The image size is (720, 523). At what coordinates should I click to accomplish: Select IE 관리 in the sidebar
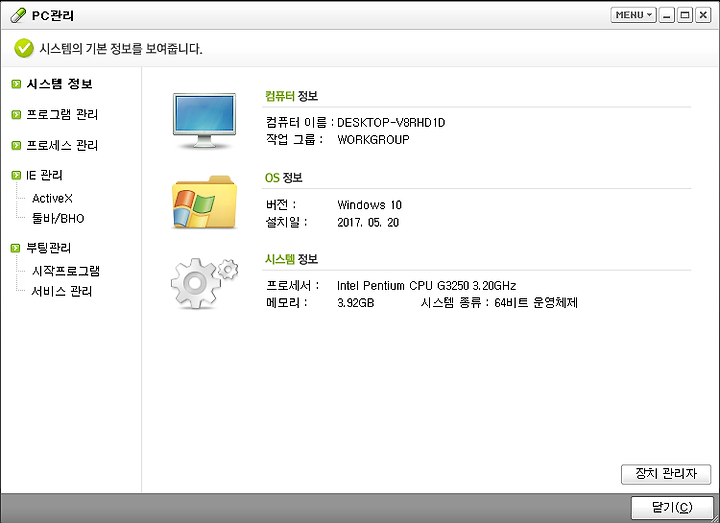pyautogui.click(x=44, y=175)
